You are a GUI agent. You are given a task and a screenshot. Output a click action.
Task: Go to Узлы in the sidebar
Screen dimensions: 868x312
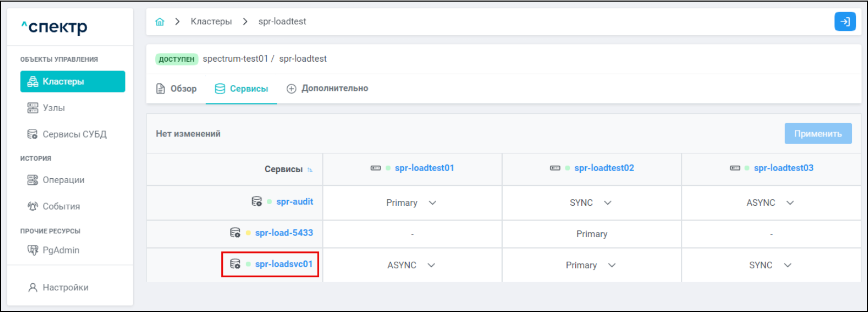54,108
